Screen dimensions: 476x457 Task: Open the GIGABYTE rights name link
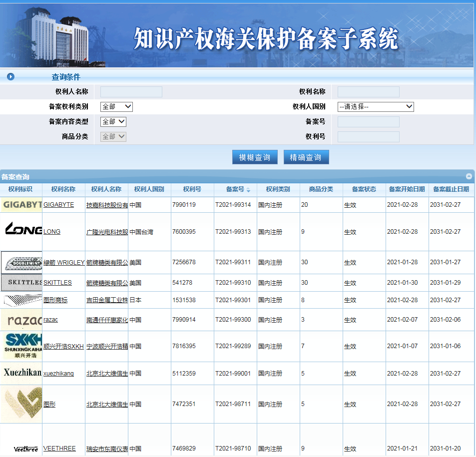(x=58, y=205)
